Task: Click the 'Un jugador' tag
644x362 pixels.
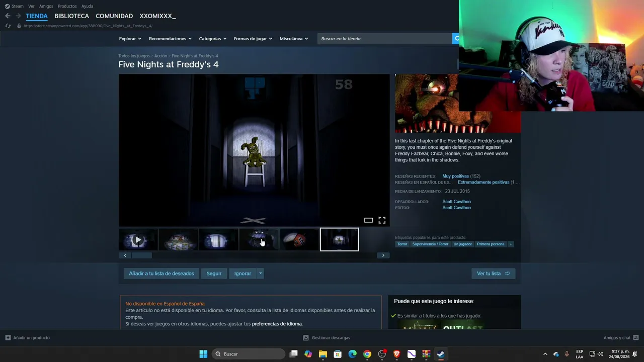Action: coord(462,244)
